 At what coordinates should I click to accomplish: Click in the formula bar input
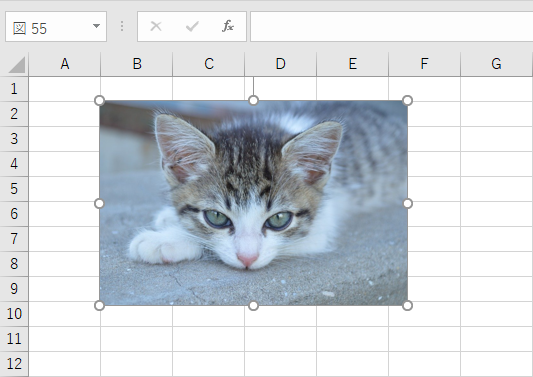click(x=392, y=27)
